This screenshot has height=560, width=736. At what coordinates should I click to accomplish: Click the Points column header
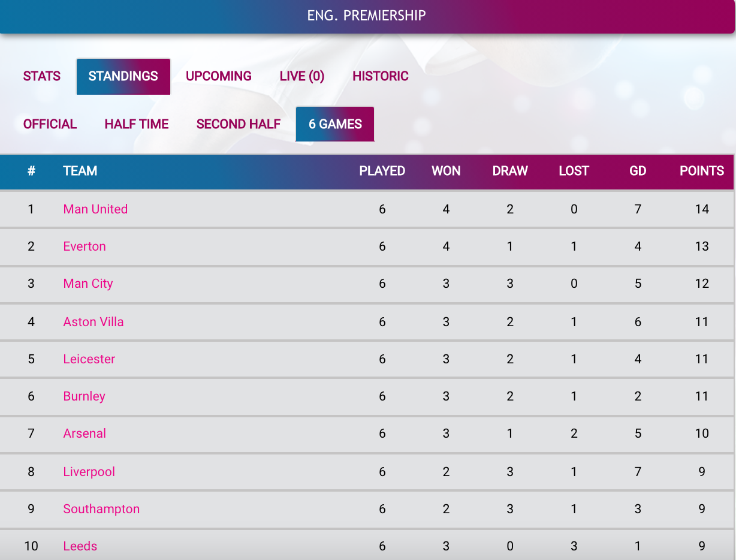coord(702,171)
